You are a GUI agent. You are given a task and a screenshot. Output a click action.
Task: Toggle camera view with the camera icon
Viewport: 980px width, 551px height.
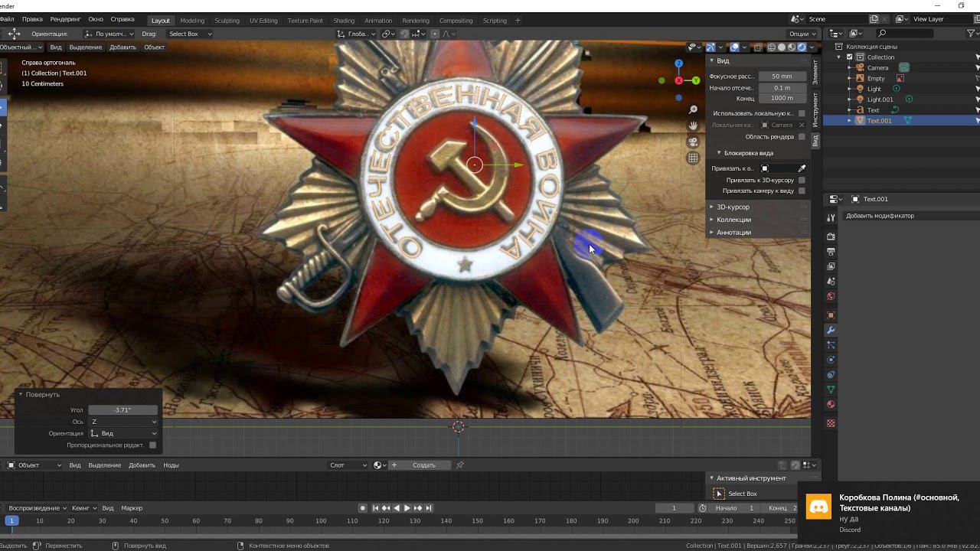693,142
